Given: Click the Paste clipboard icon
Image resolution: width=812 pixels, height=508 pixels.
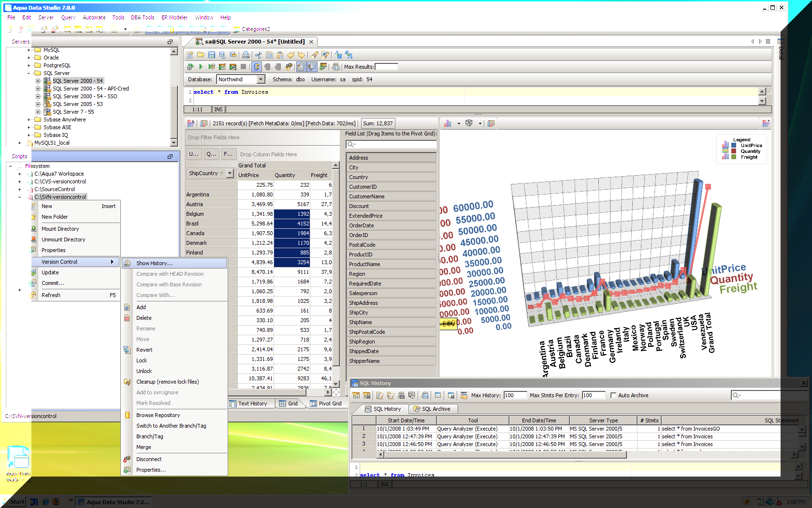Looking at the screenshot, I should (280, 55).
